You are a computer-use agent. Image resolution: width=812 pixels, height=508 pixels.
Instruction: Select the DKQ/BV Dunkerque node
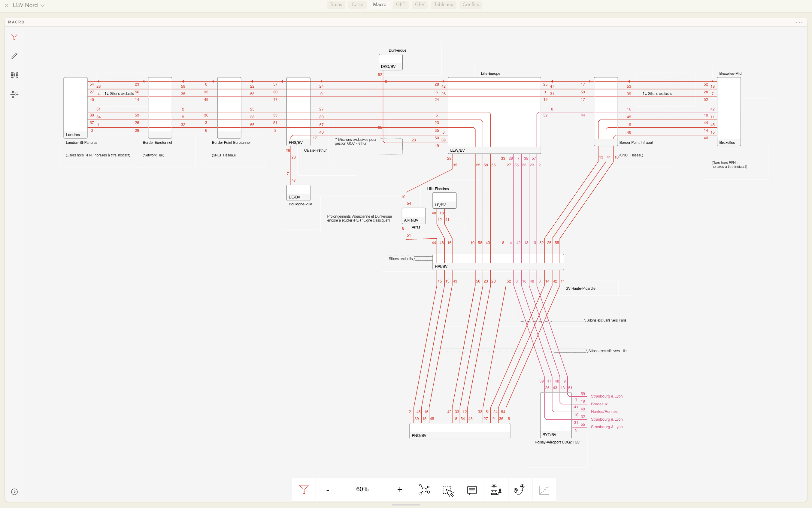point(390,62)
